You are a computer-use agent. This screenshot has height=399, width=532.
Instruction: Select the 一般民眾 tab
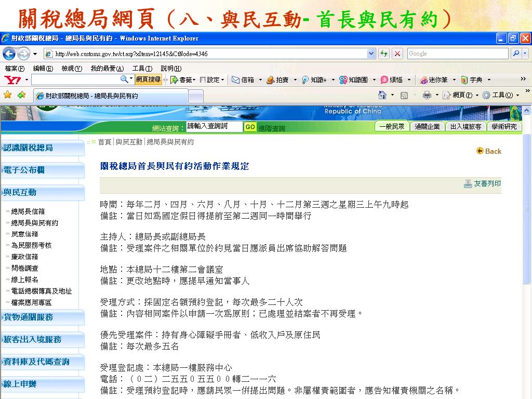(x=392, y=127)
